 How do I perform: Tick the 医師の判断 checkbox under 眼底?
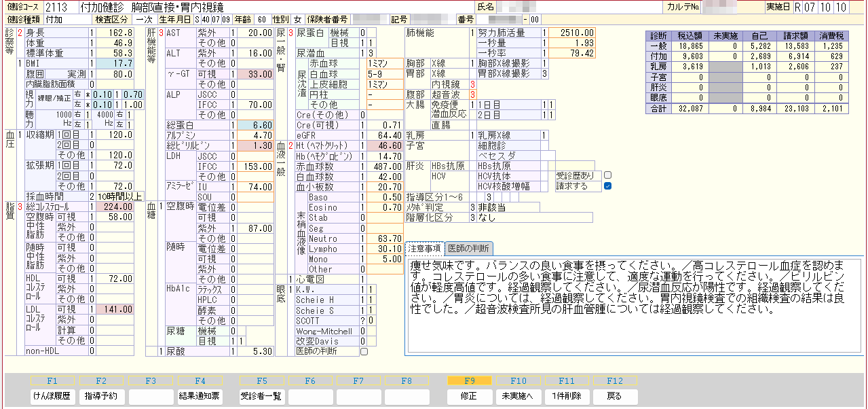pos(364,351)
